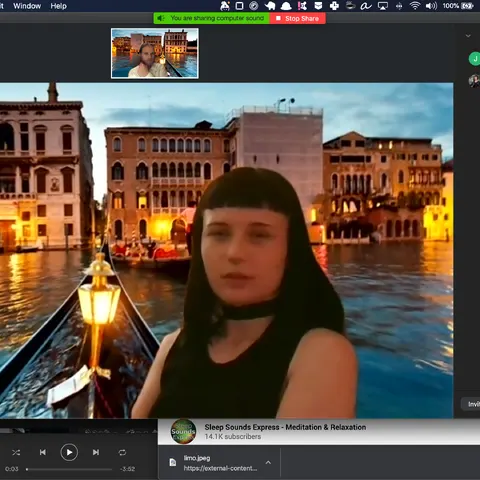Click Stop Share button
Image resolution: width=480 pixels, height=480 pixels.
pyautogui.click(x=298, y=18)
